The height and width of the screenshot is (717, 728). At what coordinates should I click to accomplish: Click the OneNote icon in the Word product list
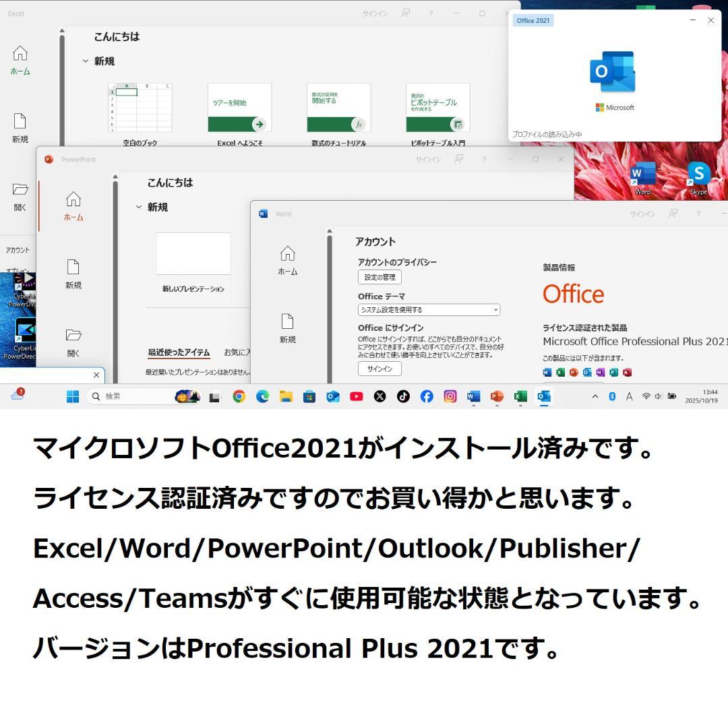pos(601,372)
